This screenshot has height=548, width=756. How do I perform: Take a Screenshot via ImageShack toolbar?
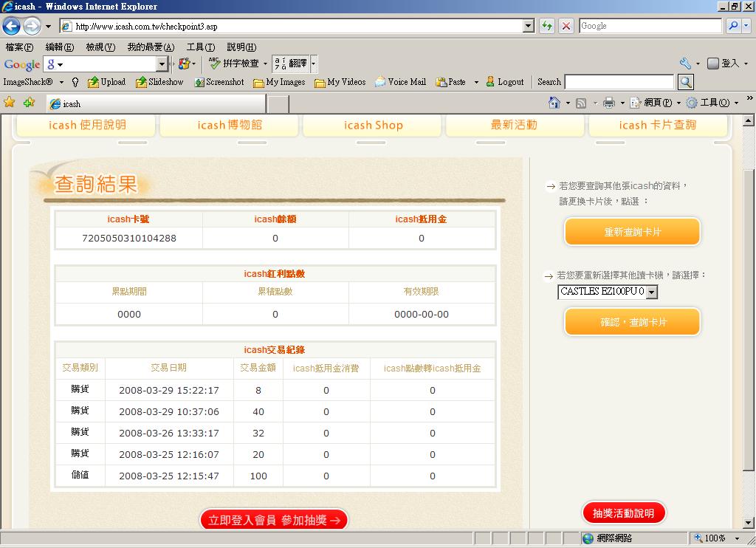point(219,82)
